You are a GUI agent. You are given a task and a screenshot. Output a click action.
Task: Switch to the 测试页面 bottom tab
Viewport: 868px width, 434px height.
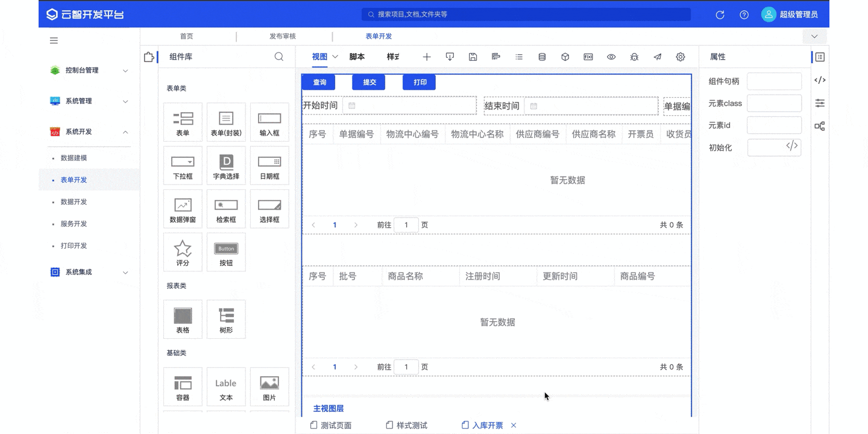[331, 426]
